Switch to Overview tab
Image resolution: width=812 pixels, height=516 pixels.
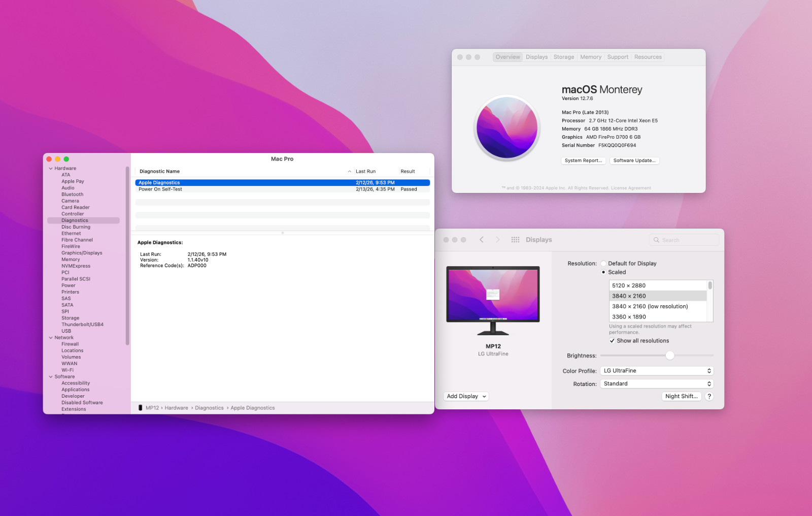tap(507, 57)
